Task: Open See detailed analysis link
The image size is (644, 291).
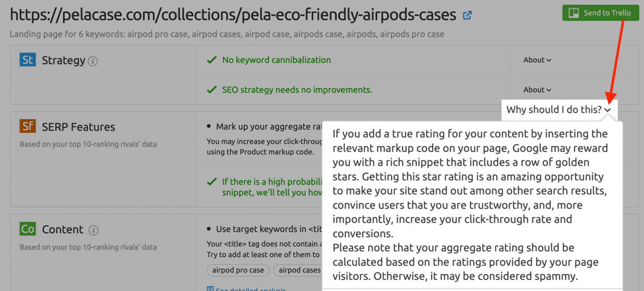Action: [251, 289]
